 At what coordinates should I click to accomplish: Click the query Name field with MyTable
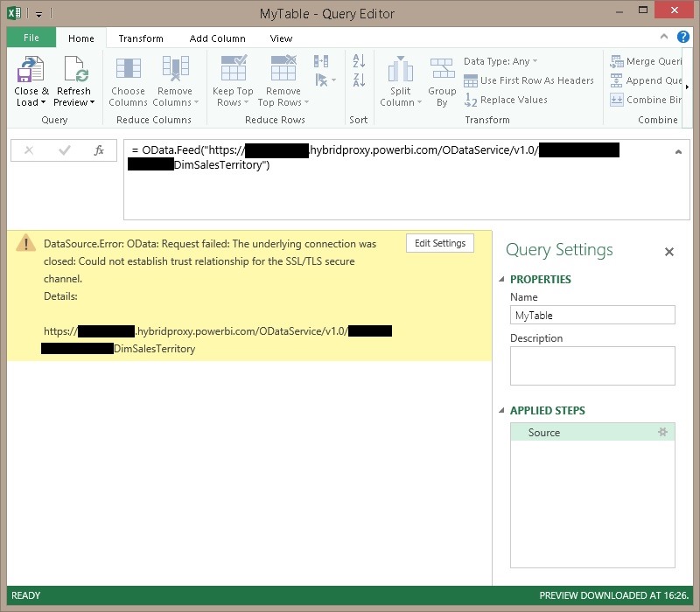pos(592,315)
